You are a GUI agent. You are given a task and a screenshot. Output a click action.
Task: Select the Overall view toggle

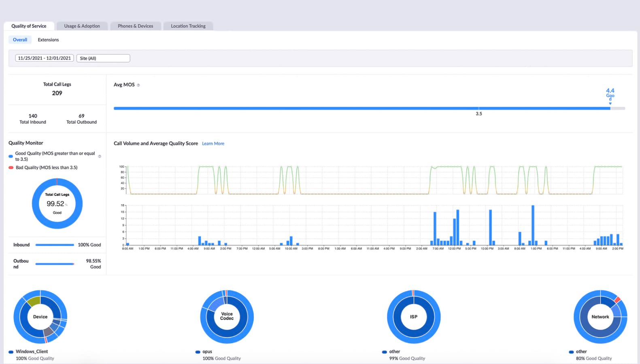point(20,40)
